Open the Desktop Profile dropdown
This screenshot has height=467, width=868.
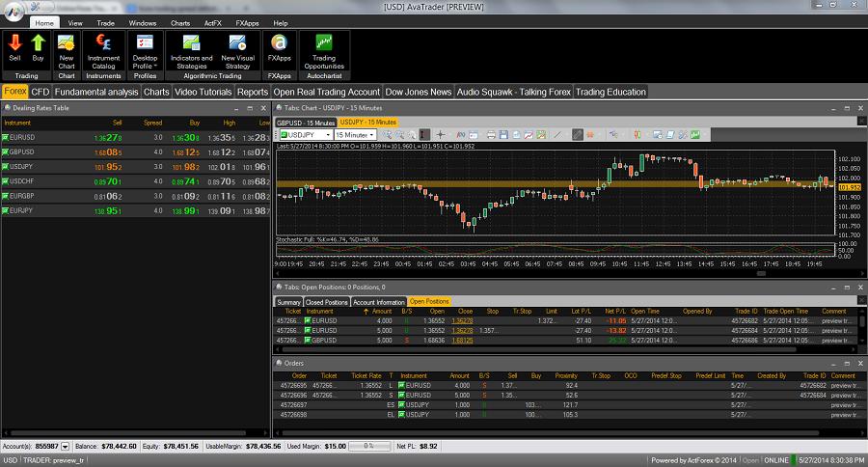[145, 51]
